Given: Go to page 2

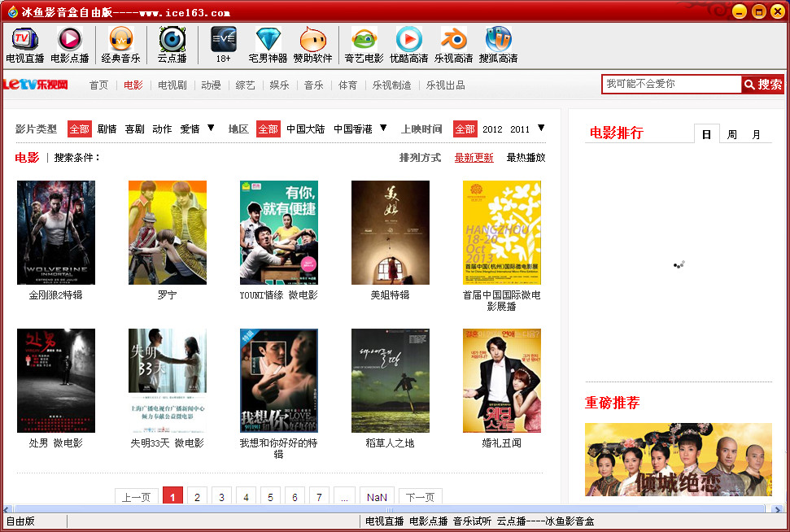Looking at the screenshot, I should tap(197, 496).
